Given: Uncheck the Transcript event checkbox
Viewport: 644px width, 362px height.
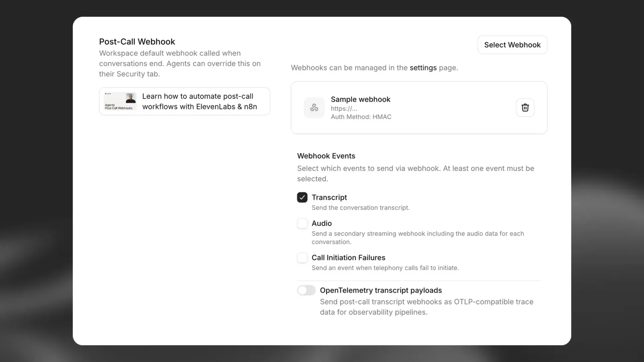Looking at the screenshot, I should pos(302,197).
